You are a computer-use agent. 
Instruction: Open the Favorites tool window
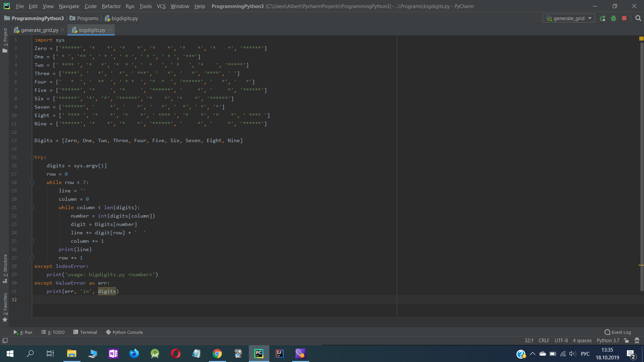[5, 307]
